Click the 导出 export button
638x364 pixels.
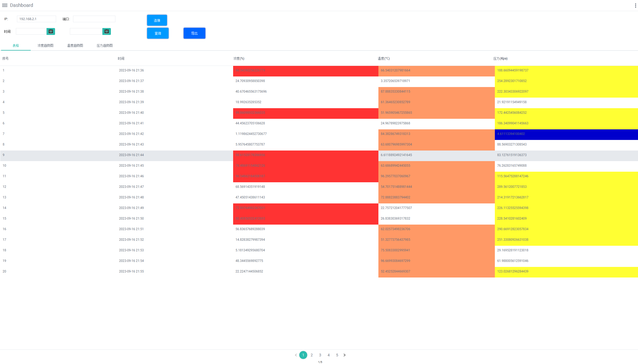coord(194,33)
